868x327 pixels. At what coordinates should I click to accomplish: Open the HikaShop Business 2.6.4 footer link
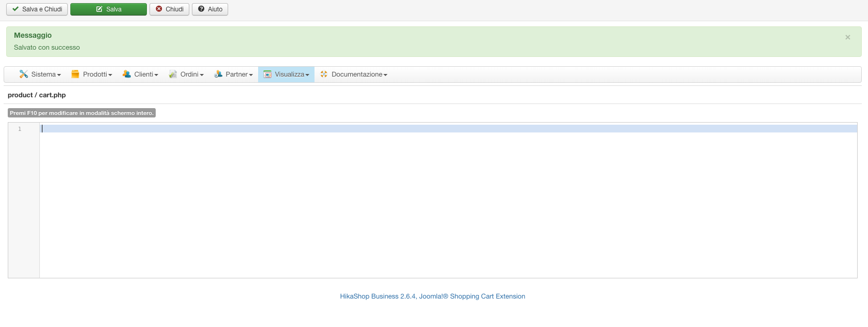click(432, 296)
